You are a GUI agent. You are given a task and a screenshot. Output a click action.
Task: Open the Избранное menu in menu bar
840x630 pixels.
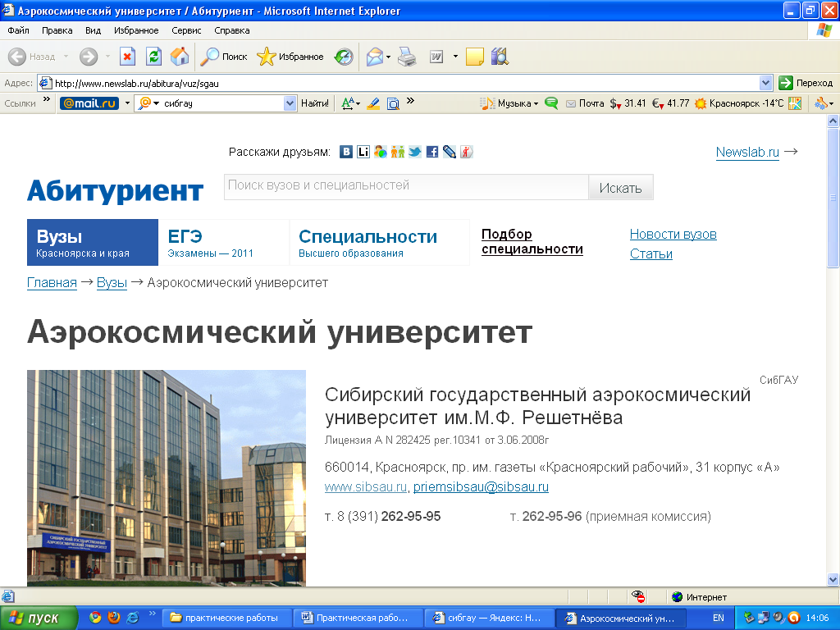tap(136, 30)
